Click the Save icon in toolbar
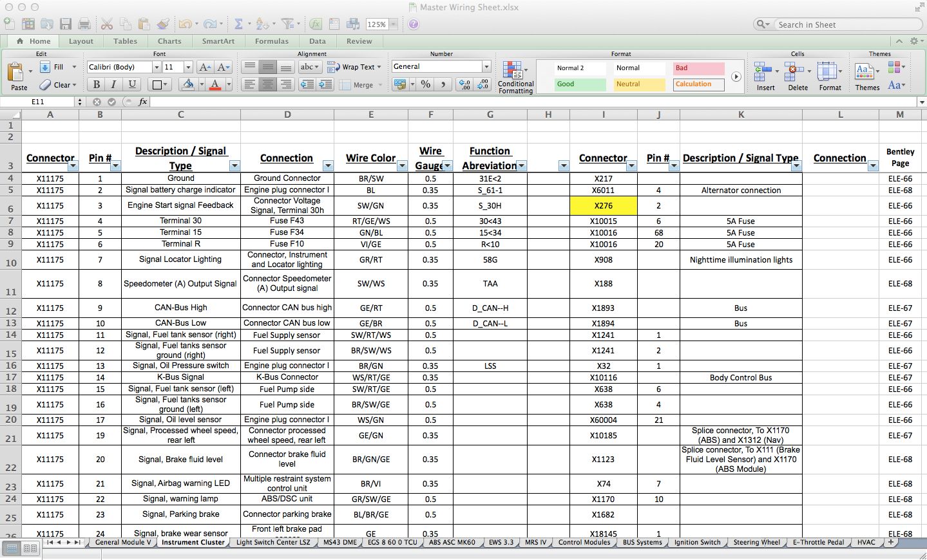 click(x=66, y=24)
